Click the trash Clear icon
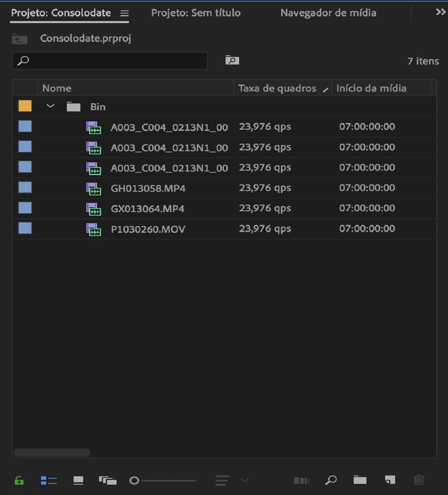Viewport: 448px width, 495px height. [x=419, y=480]
